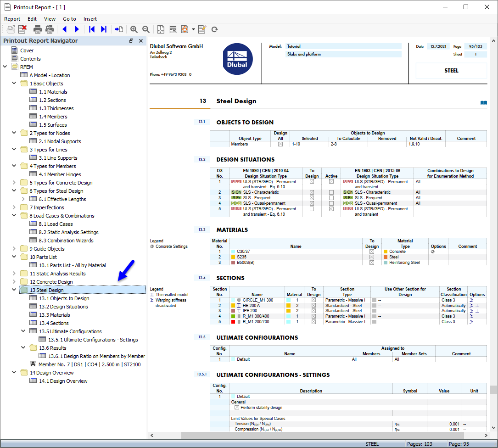Screen dimensions: 498x448
Task: Click the Refresh report toolbar icon
Action: [214, 29]
